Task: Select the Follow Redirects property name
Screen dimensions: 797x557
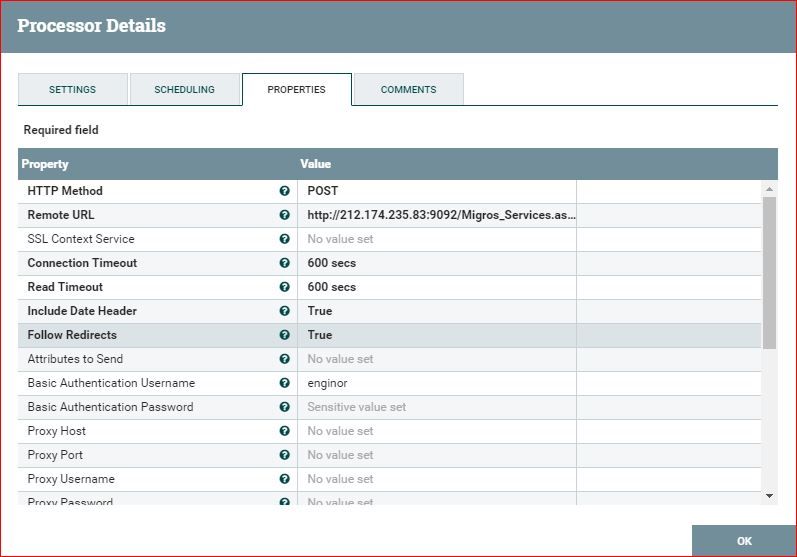Action: click(72, 335)
